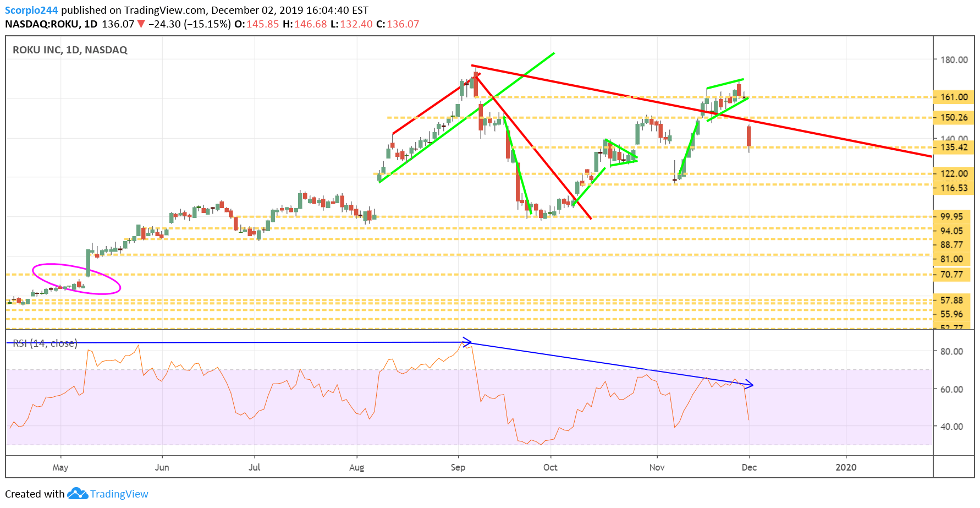The width and height of the screenshot is (980, 508).
Task: Click the Scorpio244 author link
Action: click(31, 10)
